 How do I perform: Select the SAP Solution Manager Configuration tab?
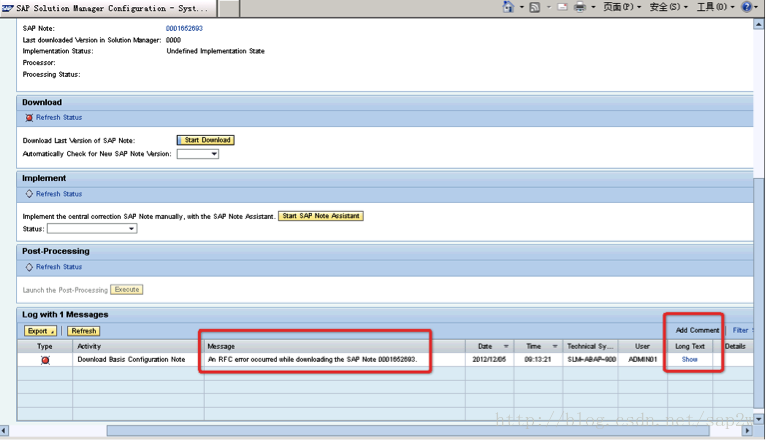point(108,8)
